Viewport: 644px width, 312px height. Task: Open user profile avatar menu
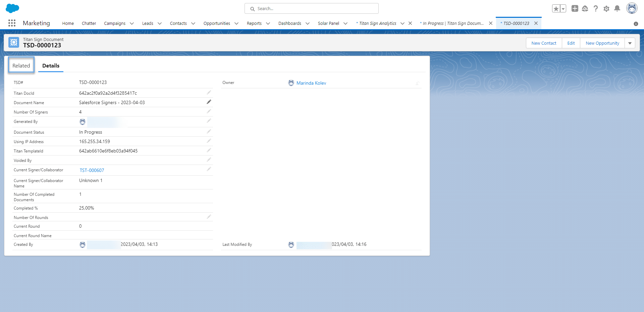pos(632,8)
